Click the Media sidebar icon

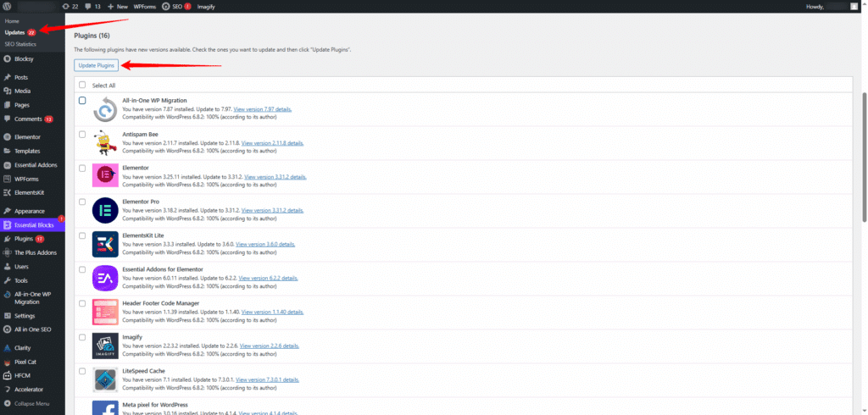[x=7, y=91]
